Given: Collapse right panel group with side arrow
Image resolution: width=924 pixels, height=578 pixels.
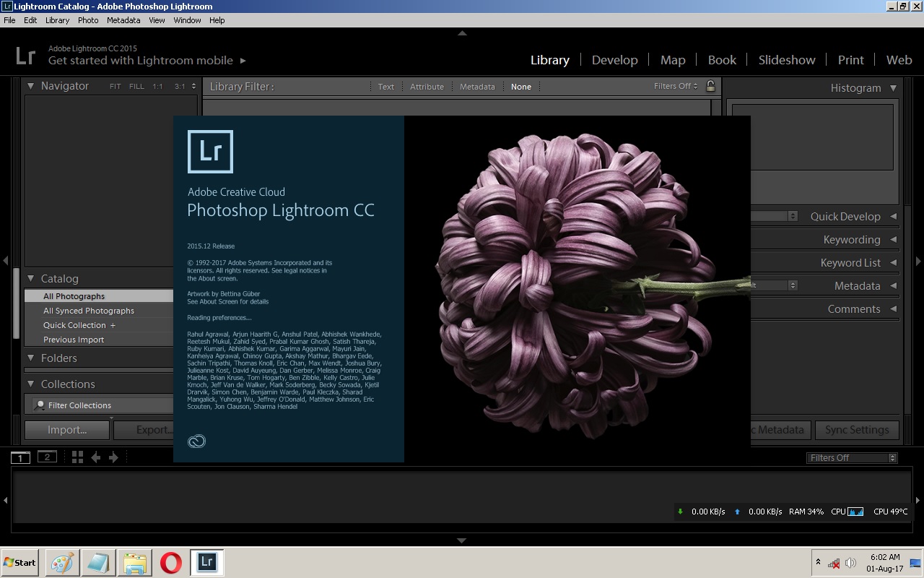Looking at the screenshot, I should [918, 261].
